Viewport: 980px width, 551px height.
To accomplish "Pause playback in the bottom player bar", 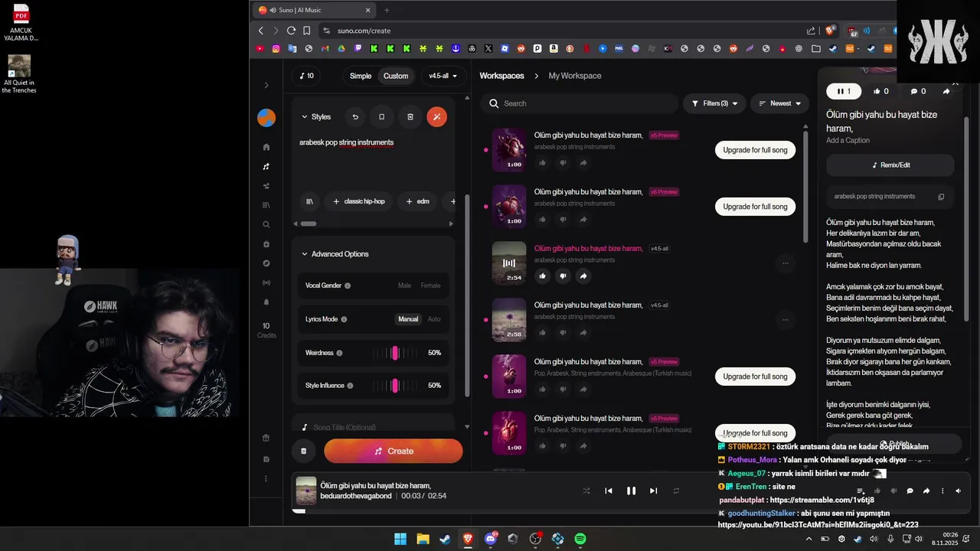I will 631,491.
